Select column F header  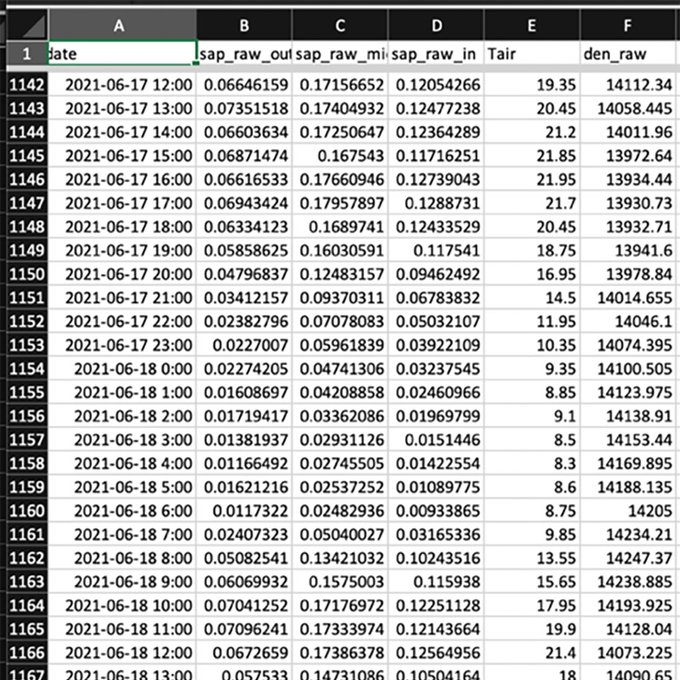tap(628, 25)
